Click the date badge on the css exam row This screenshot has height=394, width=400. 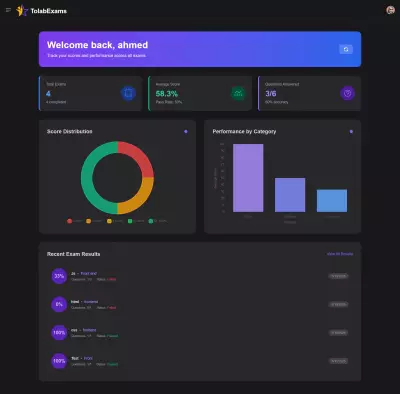(338, 333)
